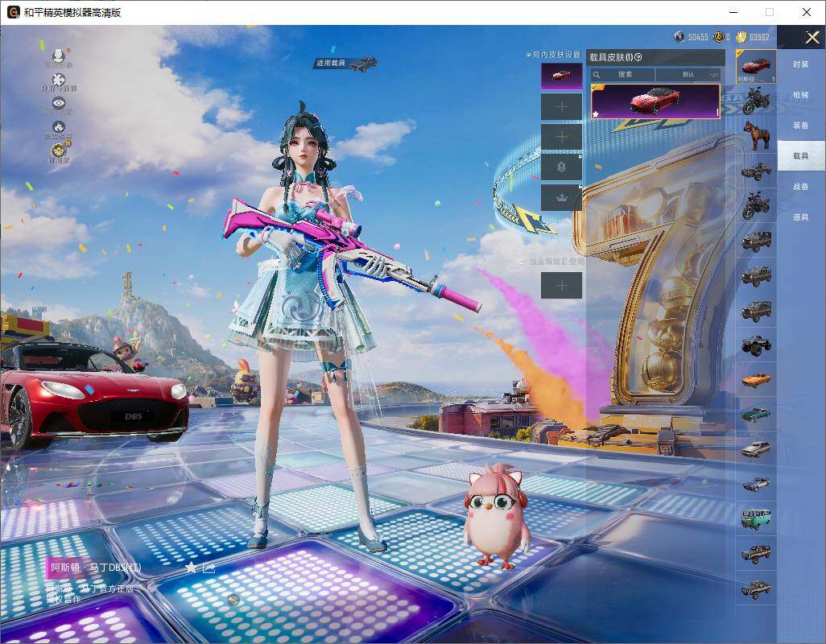Select the monster truck vehicle icon
The width and height of the screenshot is (826, 644).
tap(756, 345)
